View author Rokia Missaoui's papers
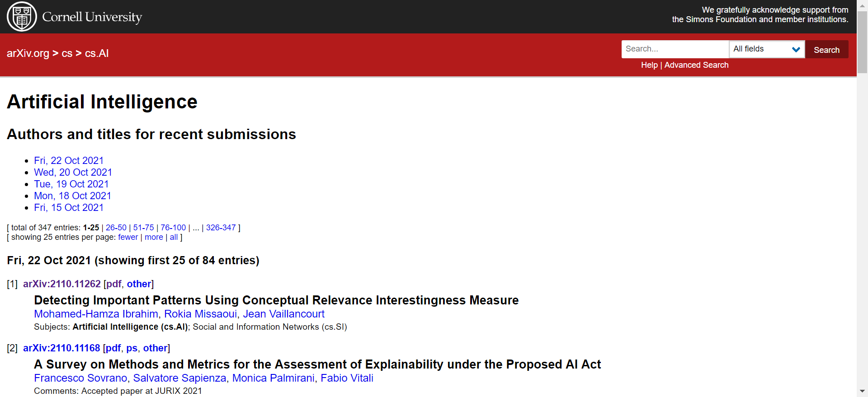Screen dimensions: 868x397 201,313
